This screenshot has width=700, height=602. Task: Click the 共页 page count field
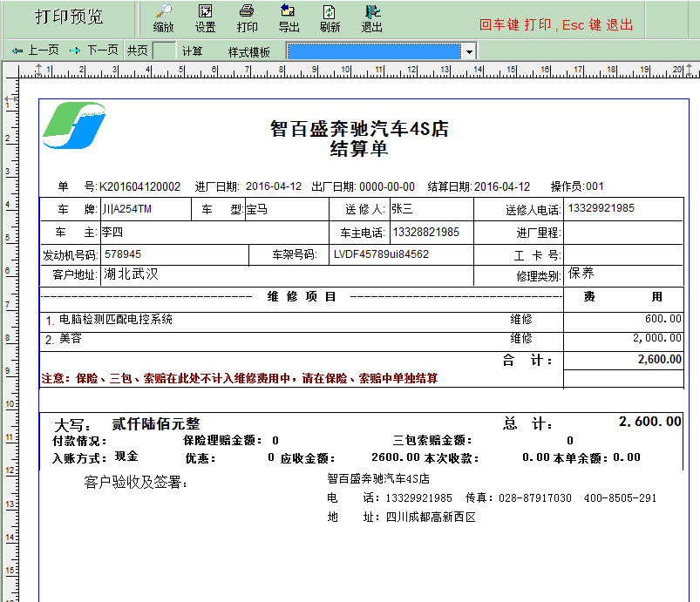164,51
